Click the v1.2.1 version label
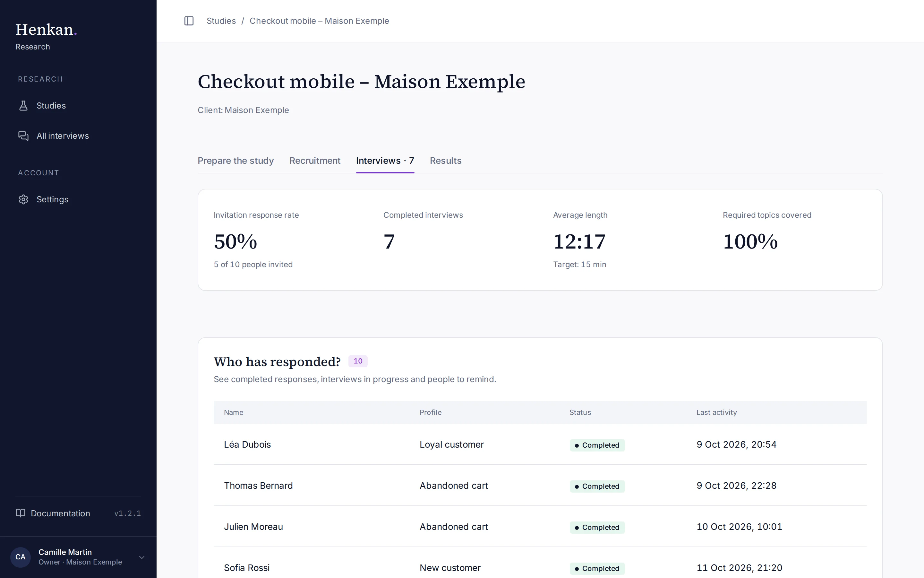 pyautogui.click(x=128, y=513)
